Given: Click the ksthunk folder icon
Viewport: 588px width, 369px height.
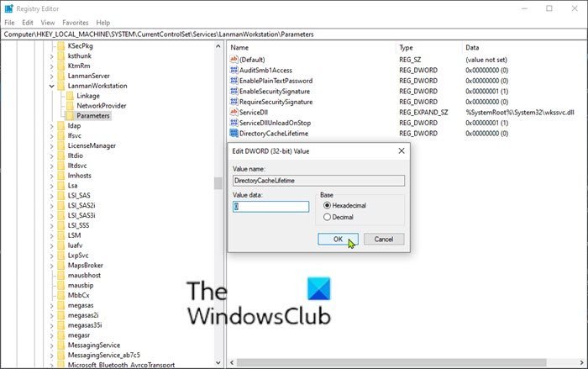Looking at the screenshot, I should (61, 56).
